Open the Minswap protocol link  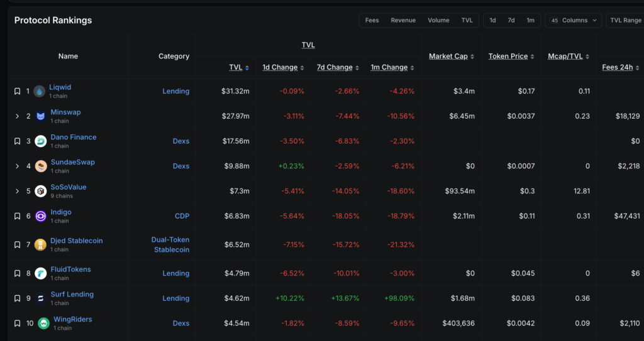click(x=65, y=112)
